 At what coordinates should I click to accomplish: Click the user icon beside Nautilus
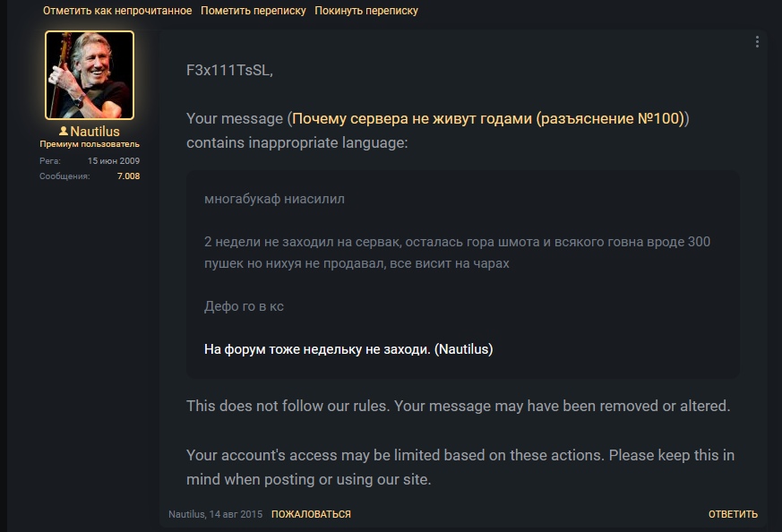click(x=64, y=131)
